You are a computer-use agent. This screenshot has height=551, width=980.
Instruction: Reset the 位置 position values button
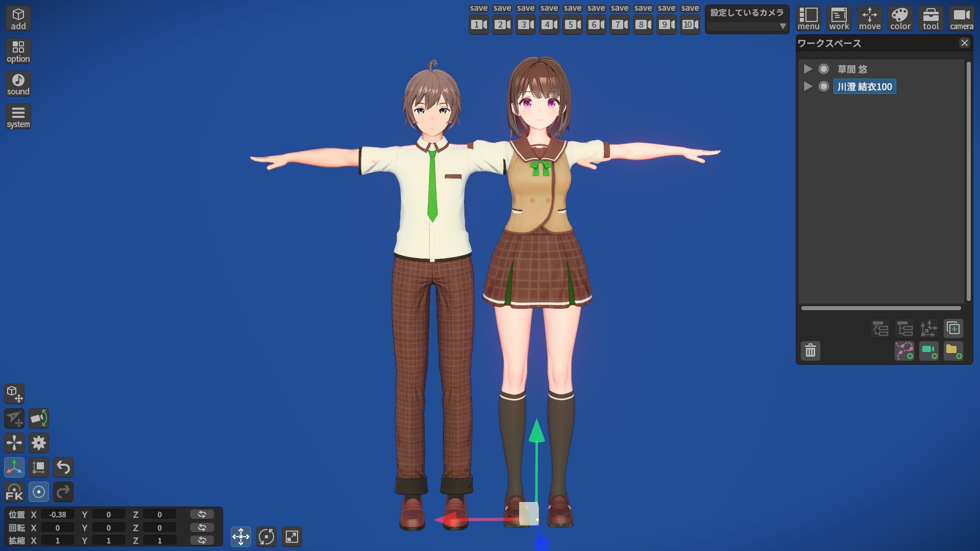tap(202, 514)
